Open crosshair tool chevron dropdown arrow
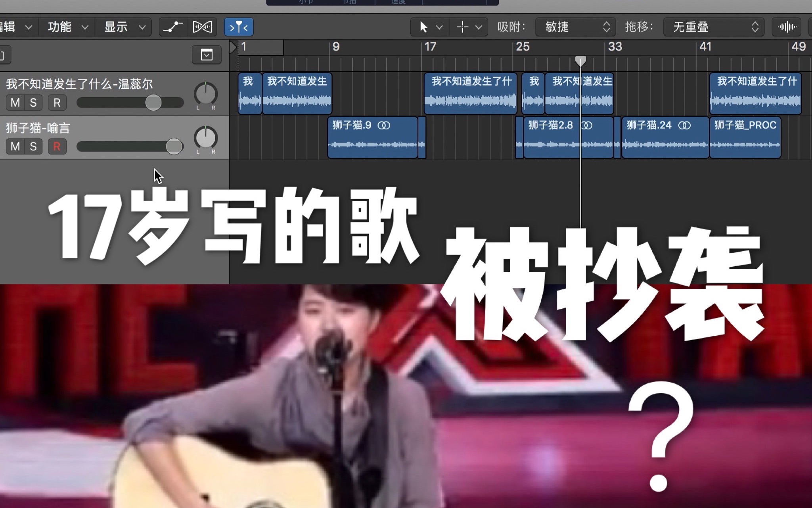Screen dimensions: 812x508 [x=479, y=27]
